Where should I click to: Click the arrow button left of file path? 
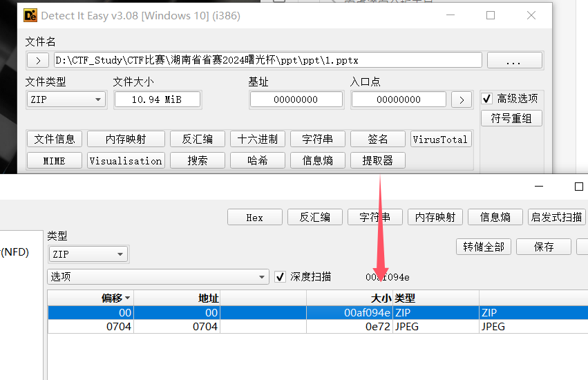click(38, 60)
